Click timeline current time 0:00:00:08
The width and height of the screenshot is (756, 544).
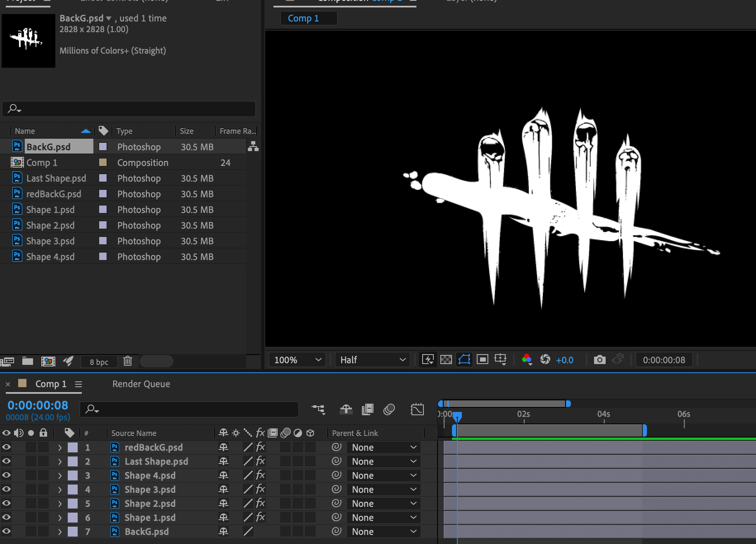(x=38, y=405)
